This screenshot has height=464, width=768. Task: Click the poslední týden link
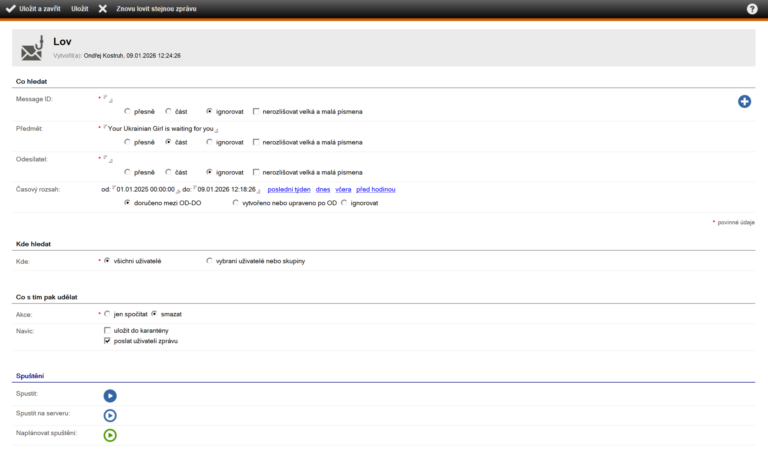click(287, 189)
